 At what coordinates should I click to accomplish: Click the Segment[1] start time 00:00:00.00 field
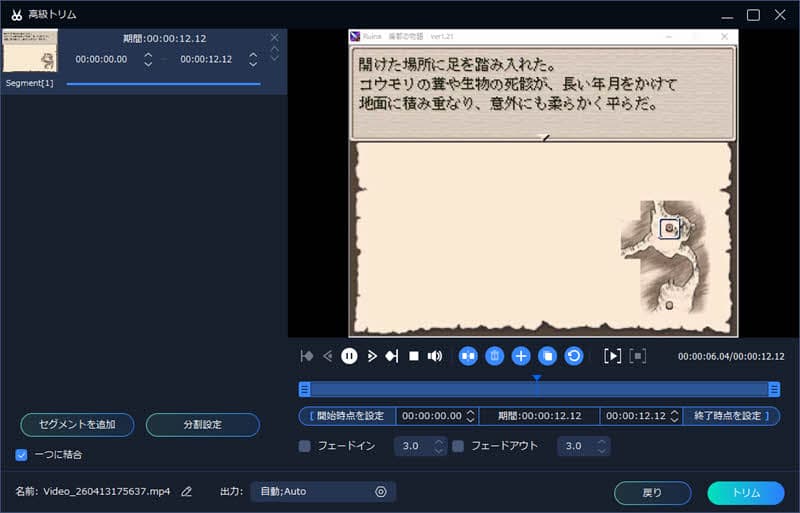(101, 59)
